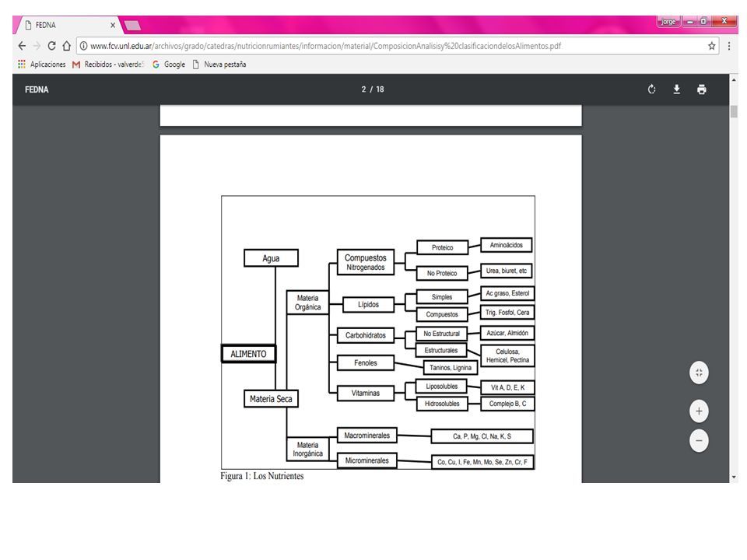747x560 pixels.
Task: Click the Taninos, Lignina box
Action: [451, 368]
